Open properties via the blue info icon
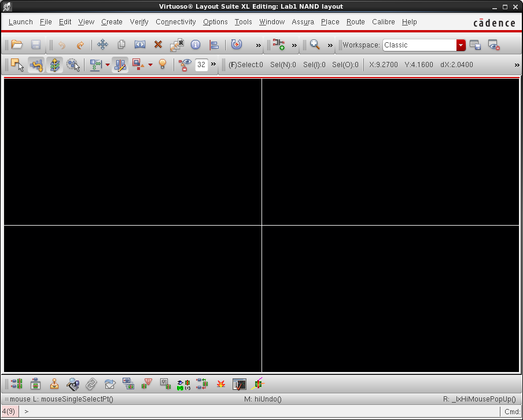Screen dimensions: 523x420 [196, 45]
